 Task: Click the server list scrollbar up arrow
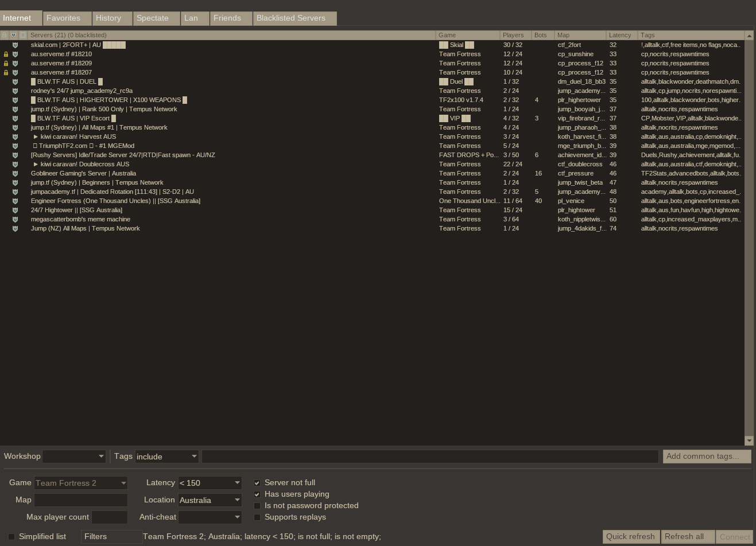(749, 36)
